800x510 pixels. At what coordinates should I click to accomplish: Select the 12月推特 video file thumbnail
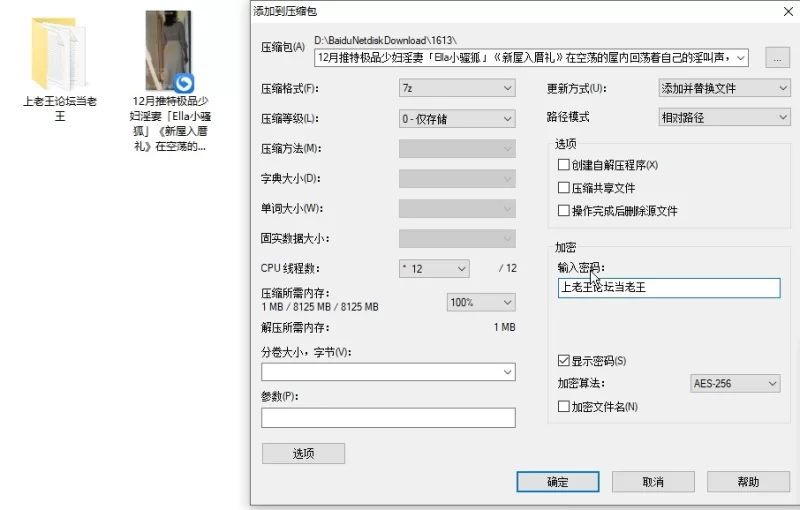click(x=169, y=51)
